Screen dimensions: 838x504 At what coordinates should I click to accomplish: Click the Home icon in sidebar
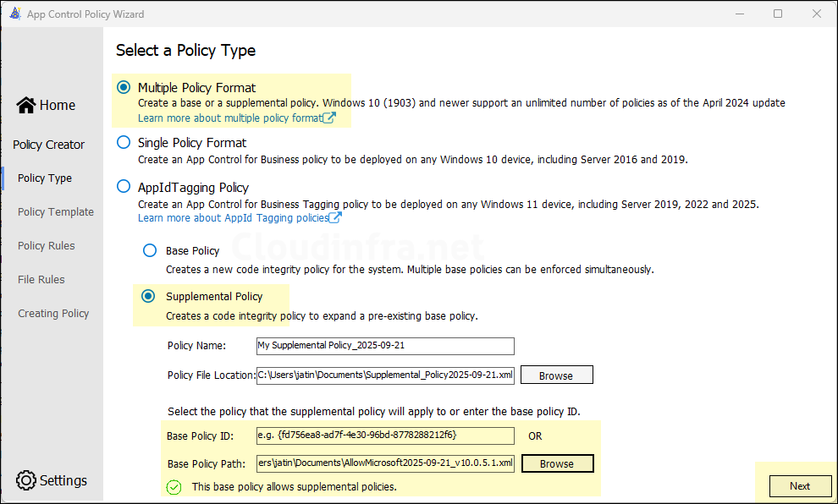pos(26,105)
